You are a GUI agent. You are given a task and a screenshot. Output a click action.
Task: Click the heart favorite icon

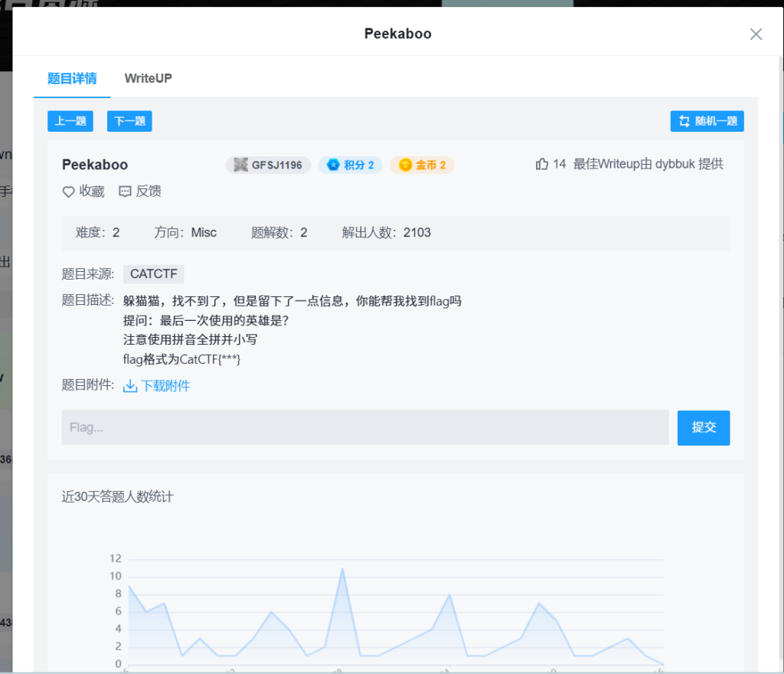click(x=68, y=192)
